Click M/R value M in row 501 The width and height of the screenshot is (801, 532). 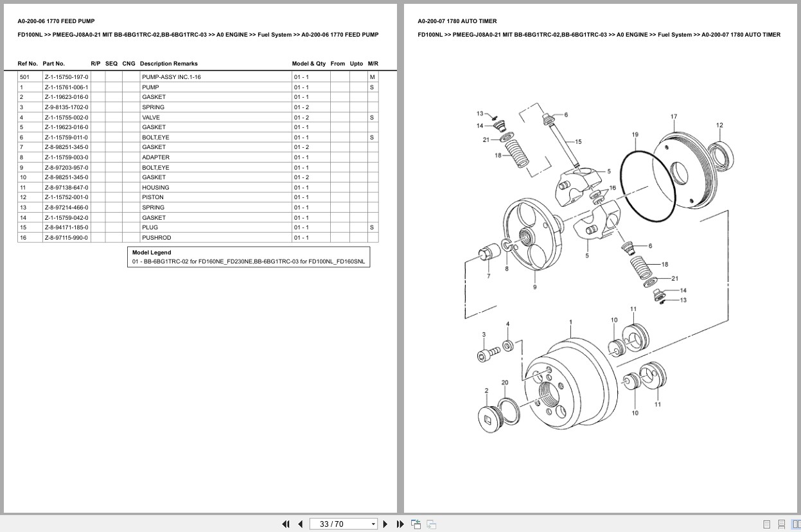pos(373,77)
